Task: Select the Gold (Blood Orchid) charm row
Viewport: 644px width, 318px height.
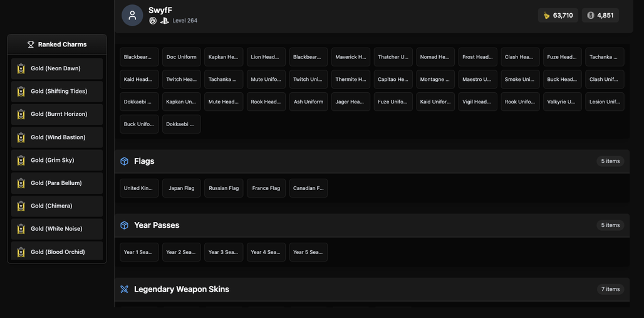Action: pyautogui.click(x=57, y=251)
